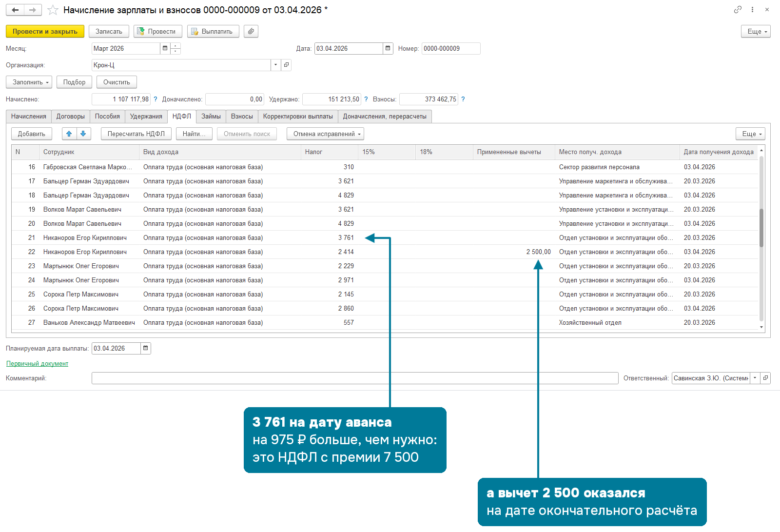Switch to the Удержания tab
The height and width of the screenshot is (532, 780).
point(146,117)
